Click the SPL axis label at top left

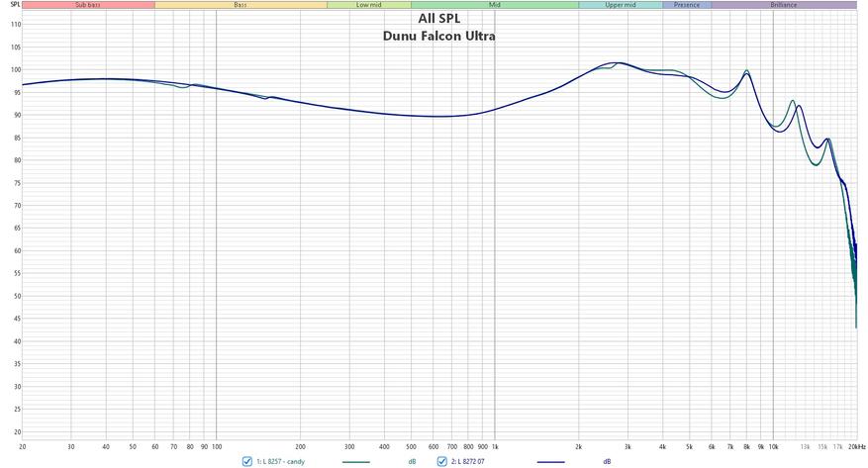16,4
